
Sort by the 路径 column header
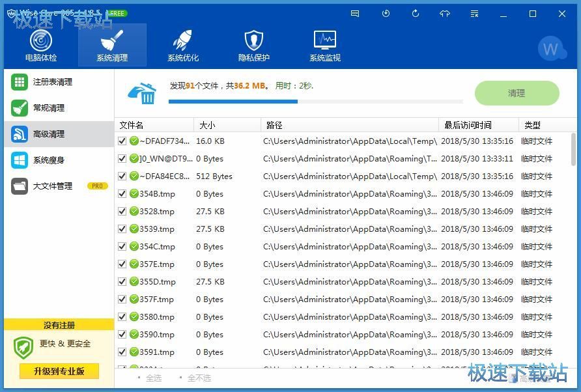(x=350, y=125)
